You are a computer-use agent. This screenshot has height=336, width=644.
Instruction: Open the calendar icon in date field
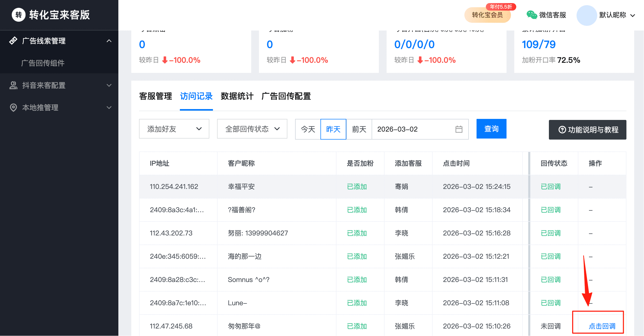[459, 129]
